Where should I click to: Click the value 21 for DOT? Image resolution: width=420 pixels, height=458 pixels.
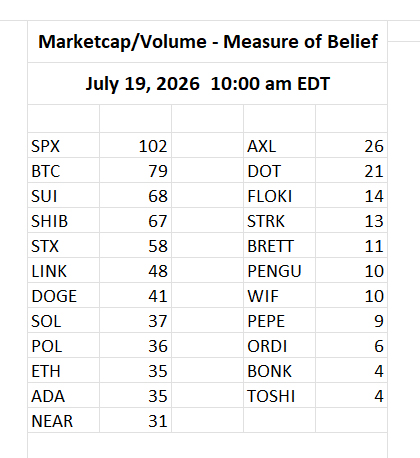coord(351,170)
